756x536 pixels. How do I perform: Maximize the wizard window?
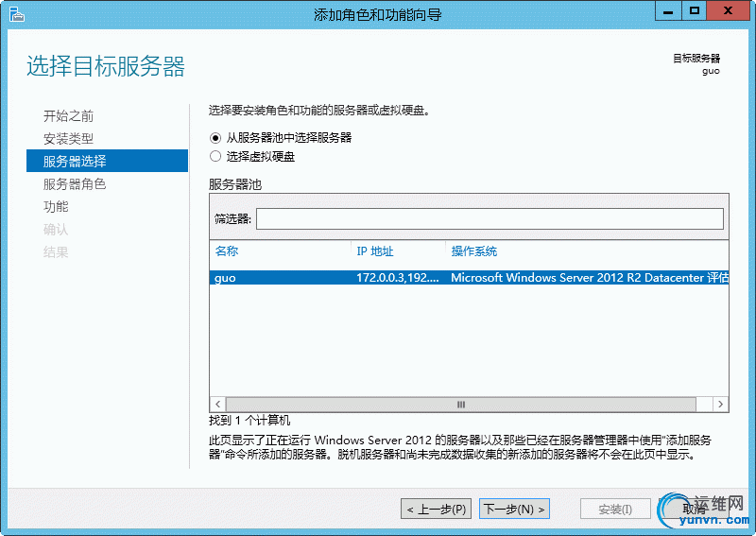tap(695, 10)
